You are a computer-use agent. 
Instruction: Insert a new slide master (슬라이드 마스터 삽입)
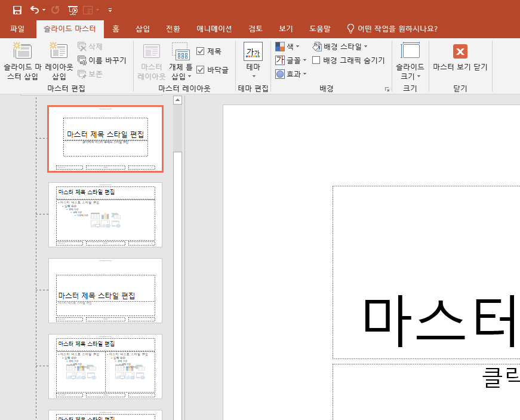point(23,61)
